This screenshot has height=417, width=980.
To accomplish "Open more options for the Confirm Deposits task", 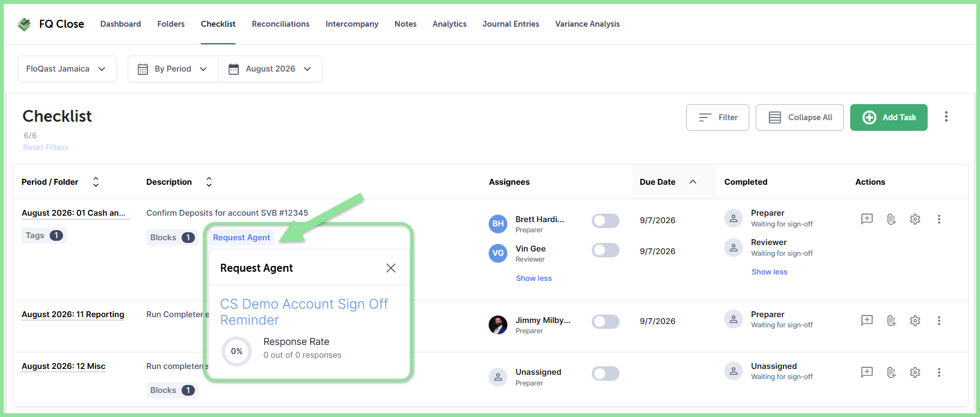I will [x=939, y=219].
